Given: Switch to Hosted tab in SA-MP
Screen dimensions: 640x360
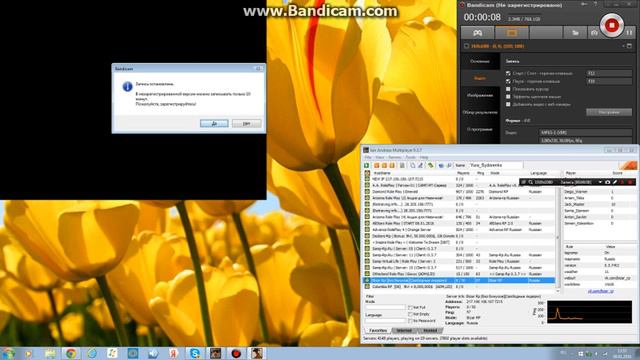Looking at the screenshot, I should [430, 330].
